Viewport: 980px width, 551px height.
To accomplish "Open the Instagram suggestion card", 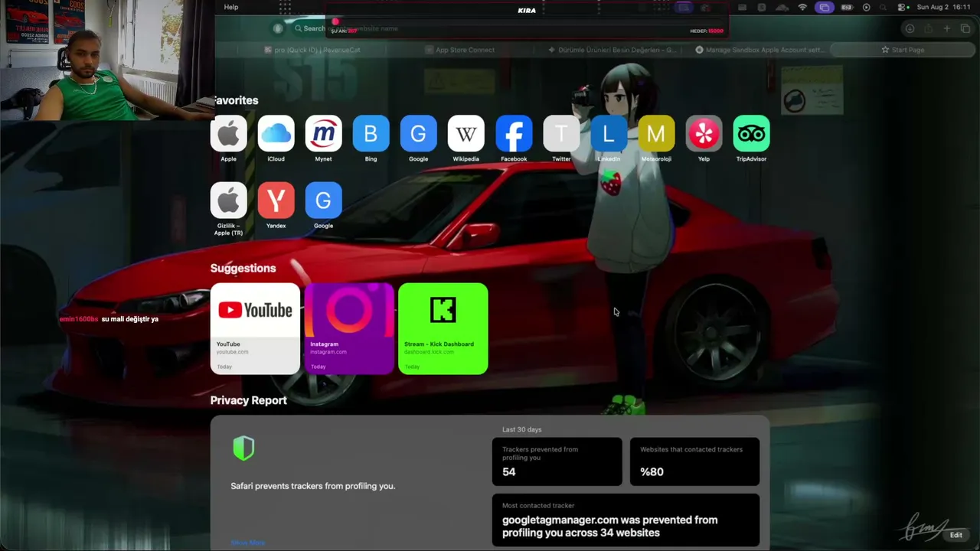I will pos(349,328).
